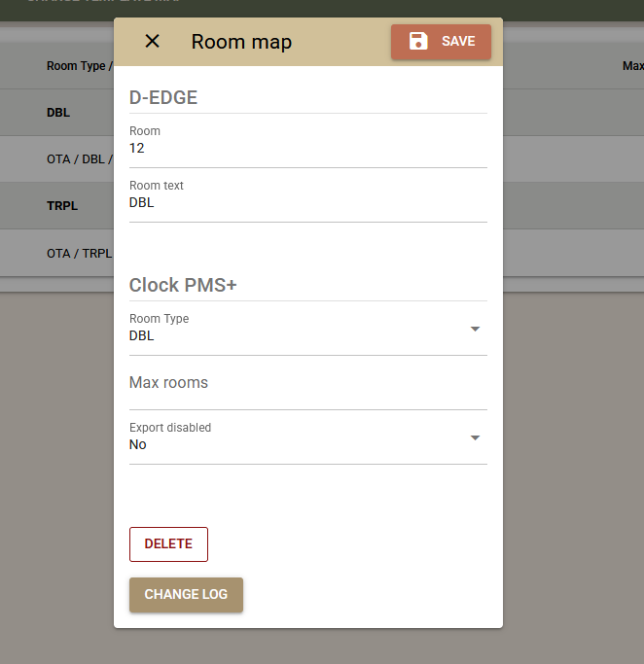Close the Room map dialog
This screenshot has width=644, height=664.
point(152,42)
